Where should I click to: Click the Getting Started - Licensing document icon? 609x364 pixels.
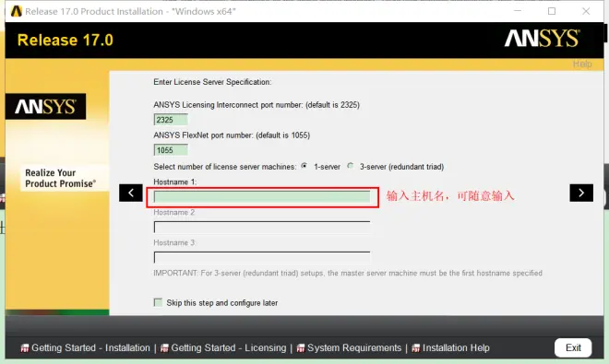pyautogui.click(x=164, y=348)
